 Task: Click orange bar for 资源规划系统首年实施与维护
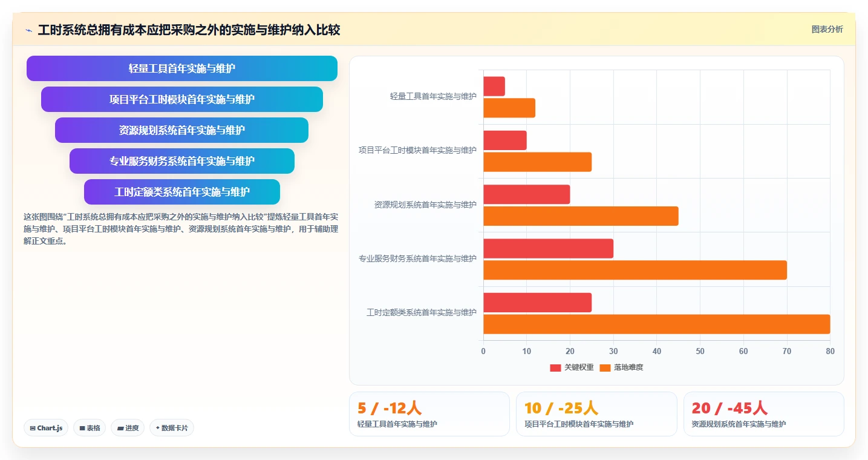(x=581, y=216)
